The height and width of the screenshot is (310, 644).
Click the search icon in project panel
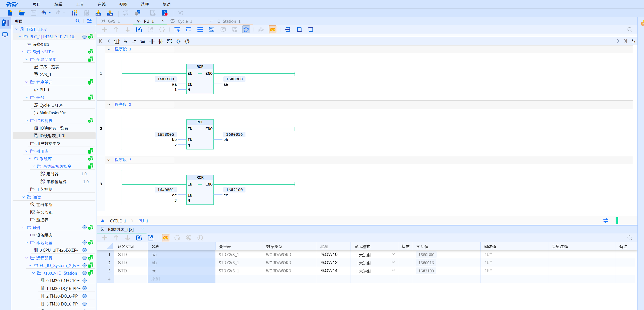pos(78,21)
